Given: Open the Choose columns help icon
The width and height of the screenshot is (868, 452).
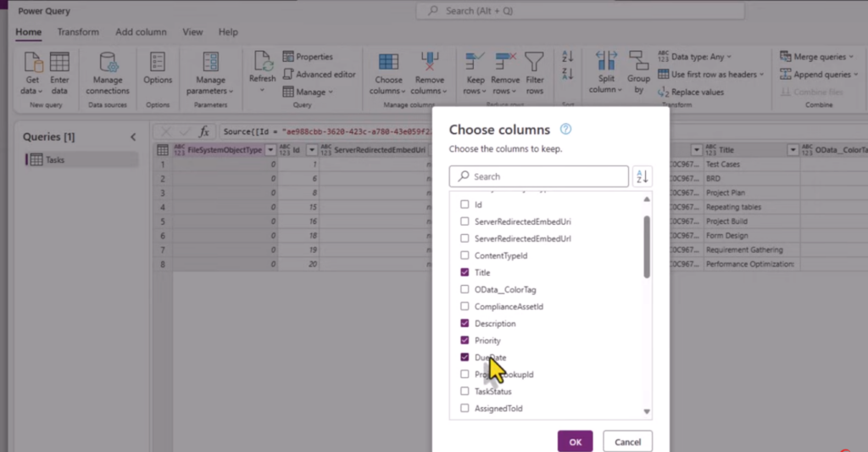Looking at the screenshot, I should (x=565, y=129).
